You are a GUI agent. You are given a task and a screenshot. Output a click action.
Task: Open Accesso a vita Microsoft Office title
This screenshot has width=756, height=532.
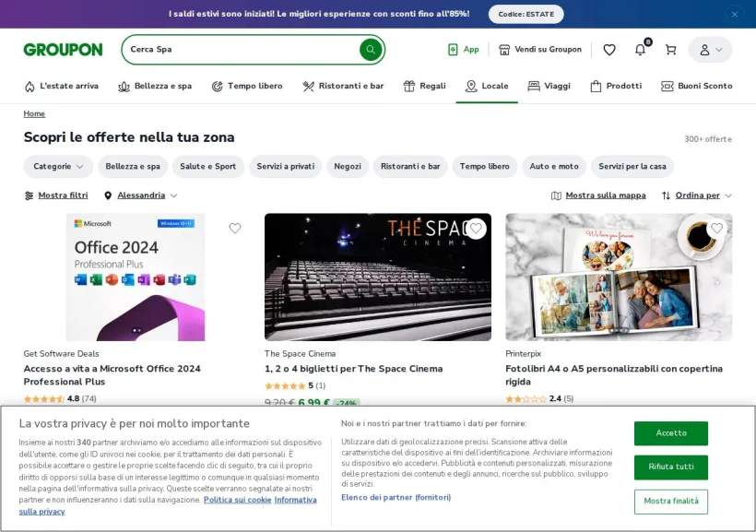112,375
